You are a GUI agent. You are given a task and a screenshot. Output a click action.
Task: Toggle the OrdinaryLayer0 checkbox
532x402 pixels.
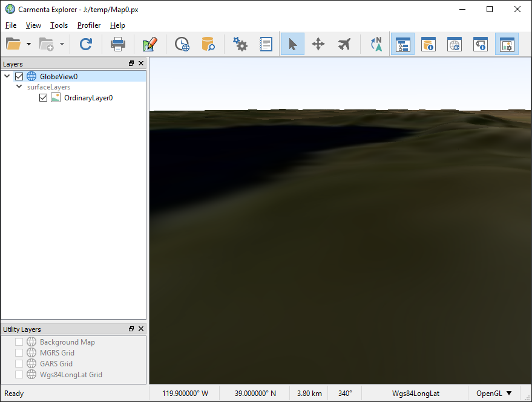pyautogui.click(x=43, y=98)
